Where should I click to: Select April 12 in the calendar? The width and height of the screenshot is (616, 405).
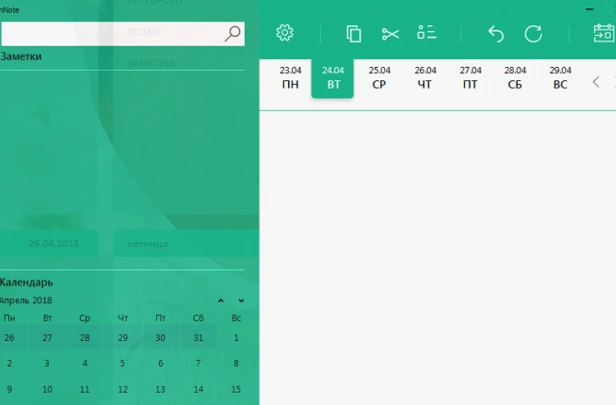point(123,389)
